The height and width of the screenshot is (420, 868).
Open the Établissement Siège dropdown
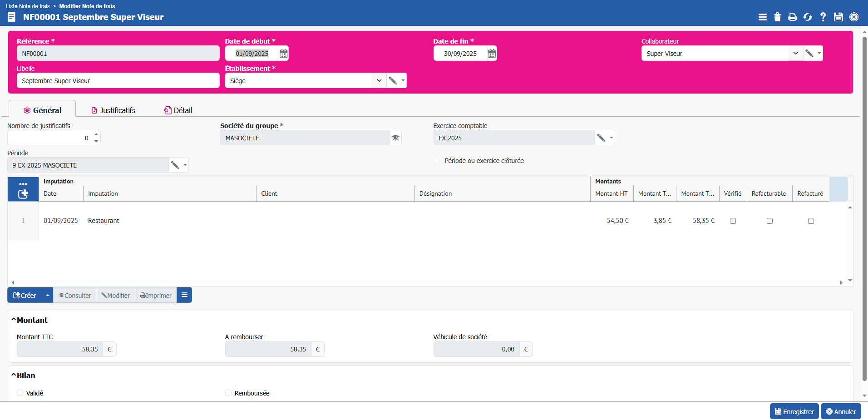pyautogui.click(x=379, y=81)
